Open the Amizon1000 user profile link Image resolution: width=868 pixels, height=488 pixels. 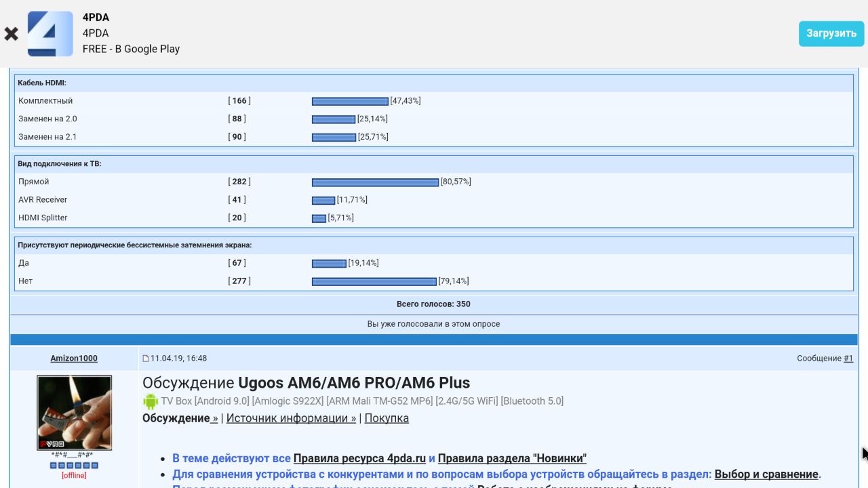point(74,359)
